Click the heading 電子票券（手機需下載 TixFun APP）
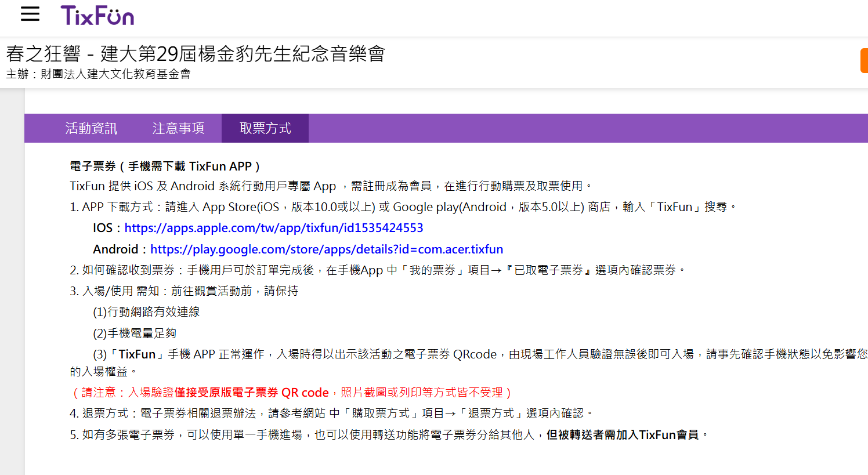The width and height of the screenshot is (868, 475). pyautogui.click(x=167, y=166)
